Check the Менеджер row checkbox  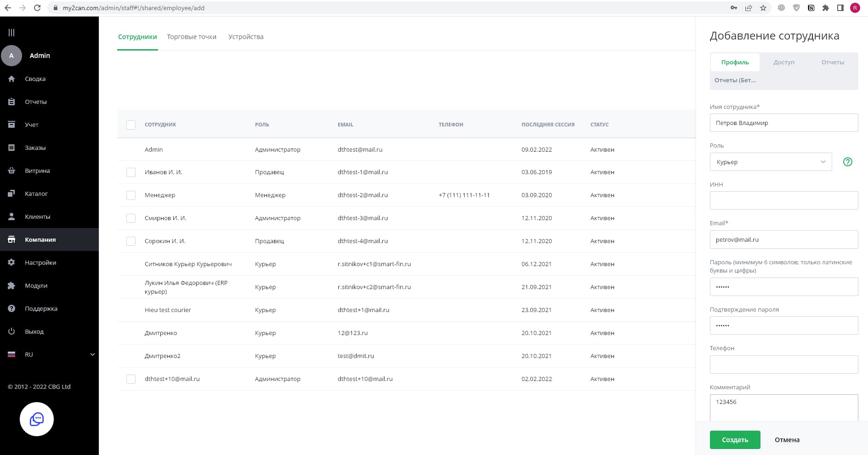pyautogui.click(x=131, y=195)
